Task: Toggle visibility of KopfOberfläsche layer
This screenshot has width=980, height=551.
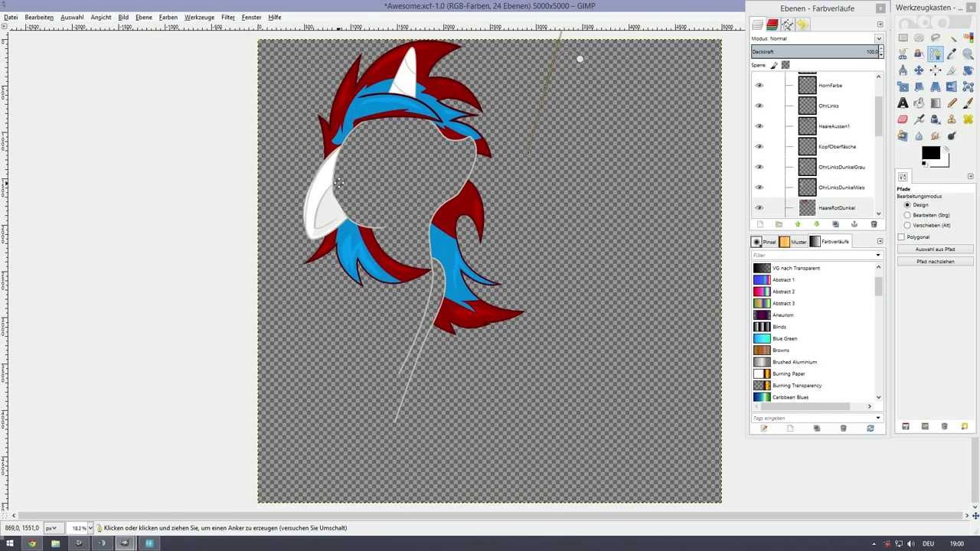Action: (x=759, y=146)
